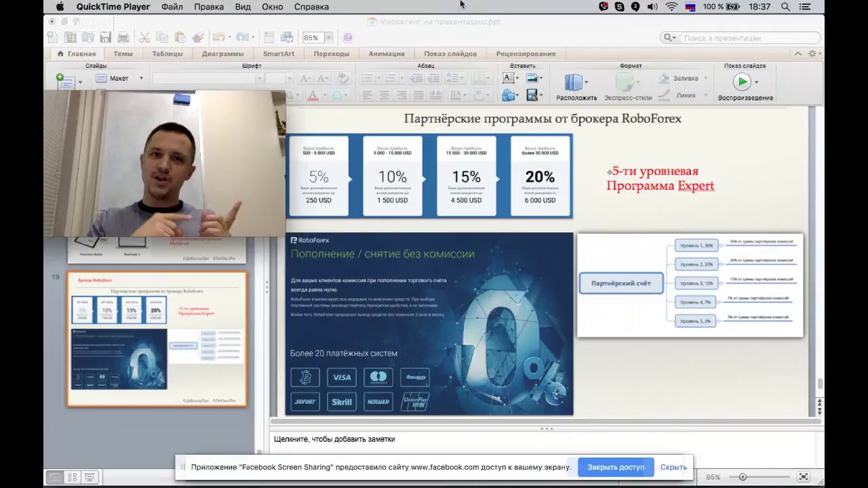Click the align text left icon
Image resolution: width=868 pixels, height=488 pixels.
(367, 96)
